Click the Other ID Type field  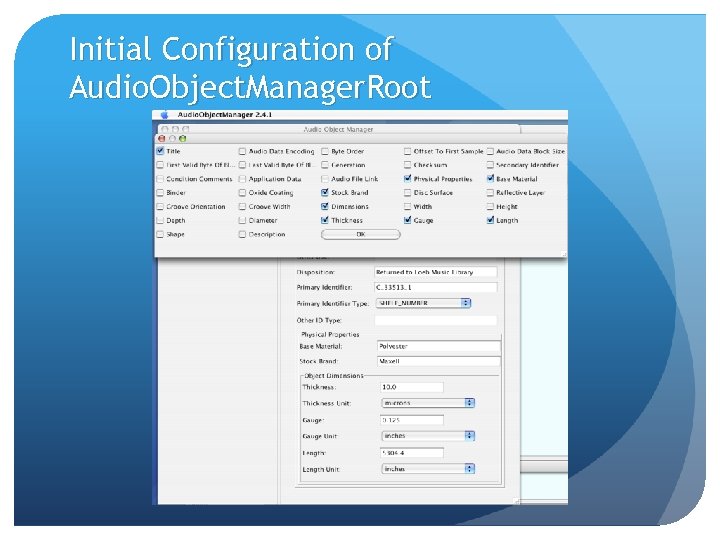coord(435,320)
